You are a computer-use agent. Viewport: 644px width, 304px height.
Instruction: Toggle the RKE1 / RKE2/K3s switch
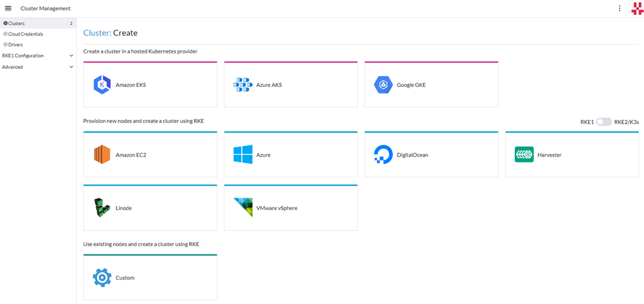click(604, 122)
